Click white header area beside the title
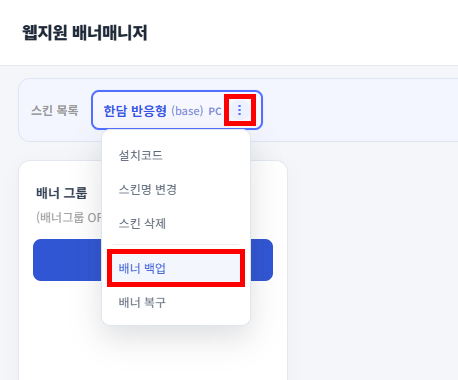The image size is (458, 380). [300, 33]
